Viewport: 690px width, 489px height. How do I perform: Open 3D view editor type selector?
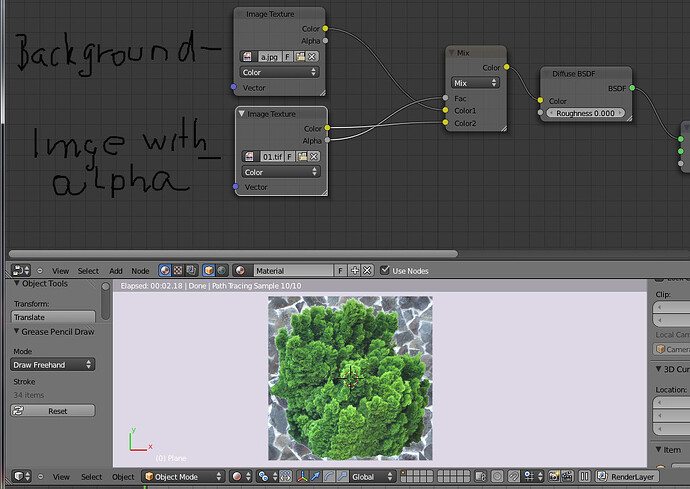[x=21, y=476]
